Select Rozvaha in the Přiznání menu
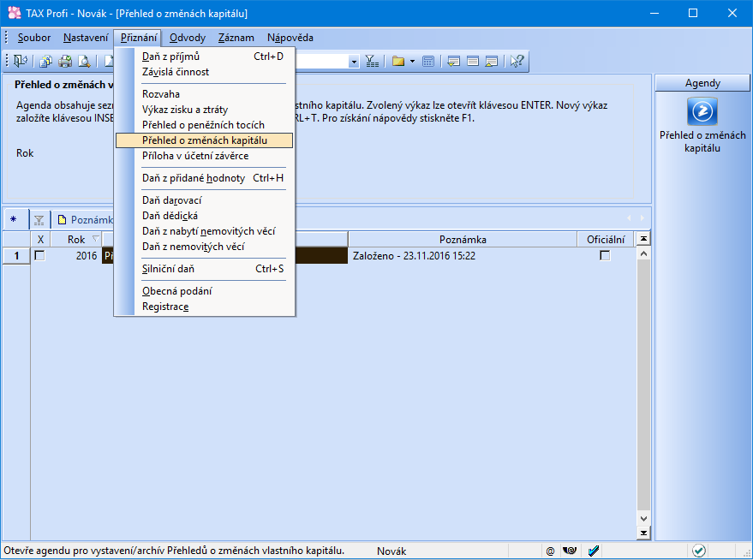753x560 pixels. pyautogui.click(x=205, y=94)
